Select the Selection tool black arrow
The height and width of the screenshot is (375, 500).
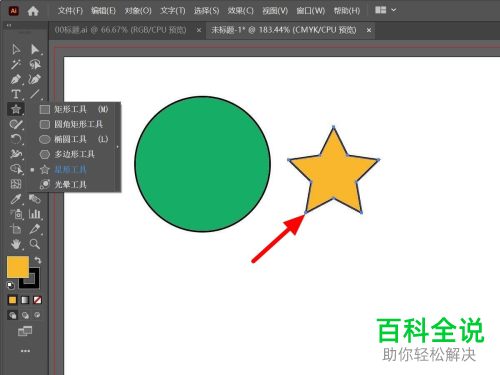pyautogui.click(x=16, y=49)
